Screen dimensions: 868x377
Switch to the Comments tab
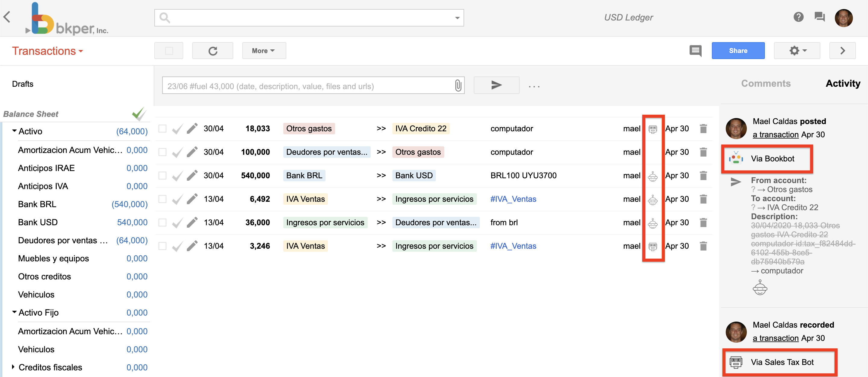766,83
